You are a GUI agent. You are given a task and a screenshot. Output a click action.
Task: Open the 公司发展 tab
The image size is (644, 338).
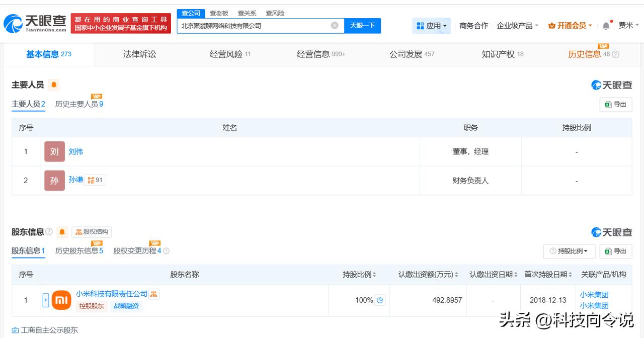tap(412, 54)
